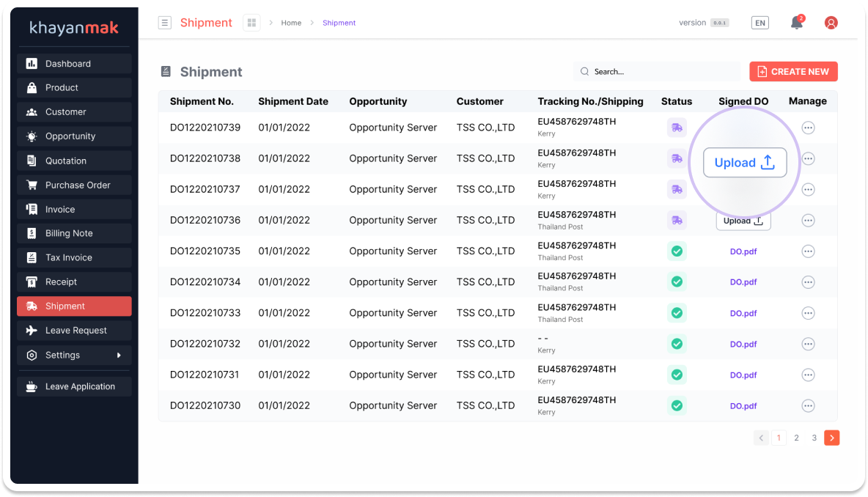Screen dimensions: 868x497
Task: Click the CREATE NEW button
Action: click(793, 72)
